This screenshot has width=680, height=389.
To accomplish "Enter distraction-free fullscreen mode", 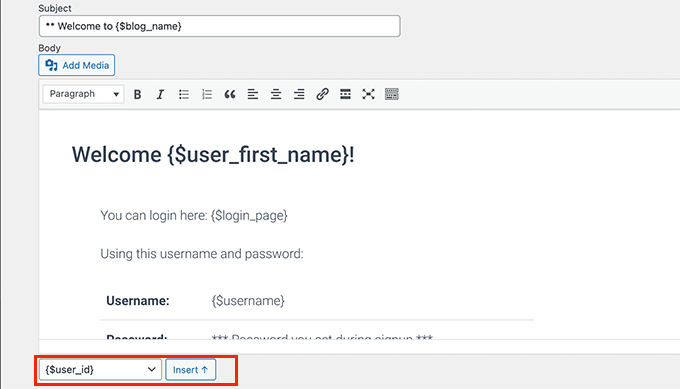I will coord(368,94).
